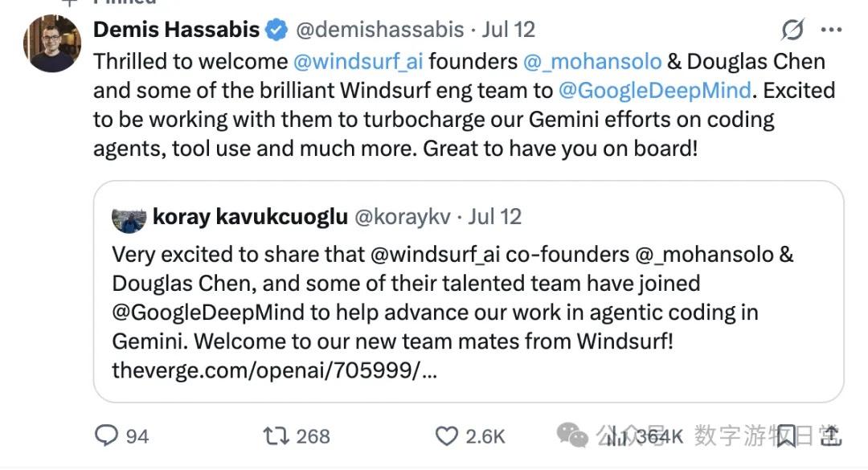The image size is (868, 470).
Task: Repost the pinned tweet
Action: pos(274,436)
